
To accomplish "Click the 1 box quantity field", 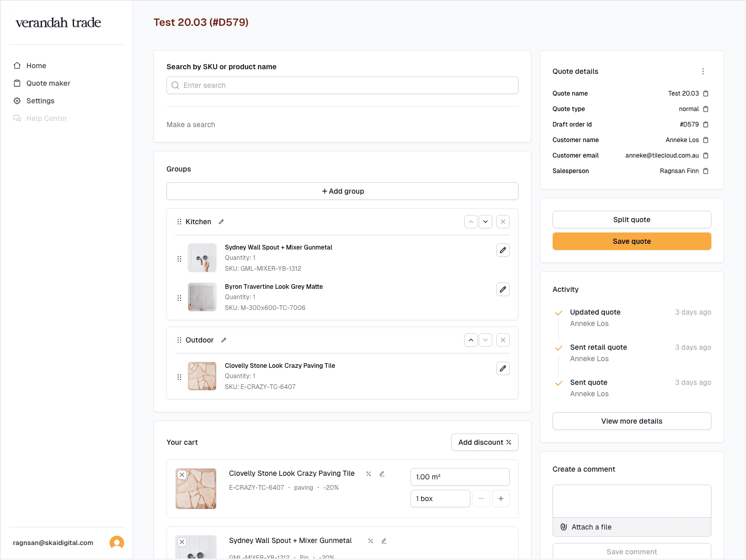I will click(x=440, y=499).
